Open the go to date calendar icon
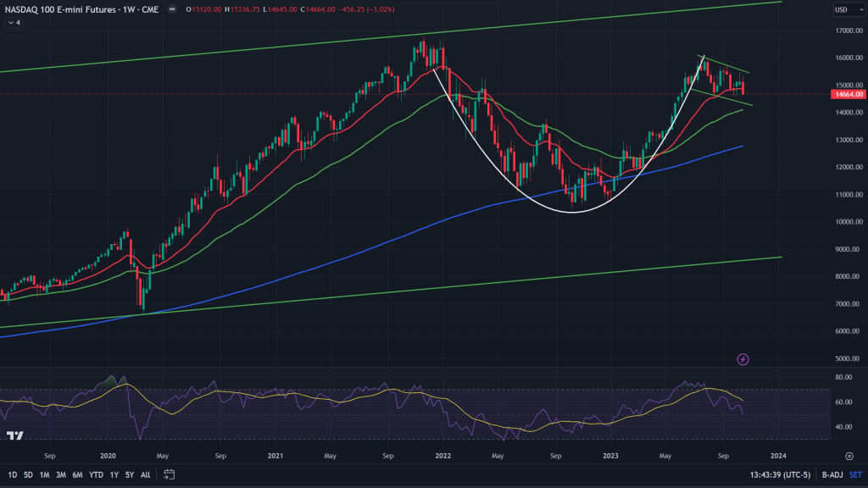The height and width of the screenshot is (488, 868). [170, 474]
